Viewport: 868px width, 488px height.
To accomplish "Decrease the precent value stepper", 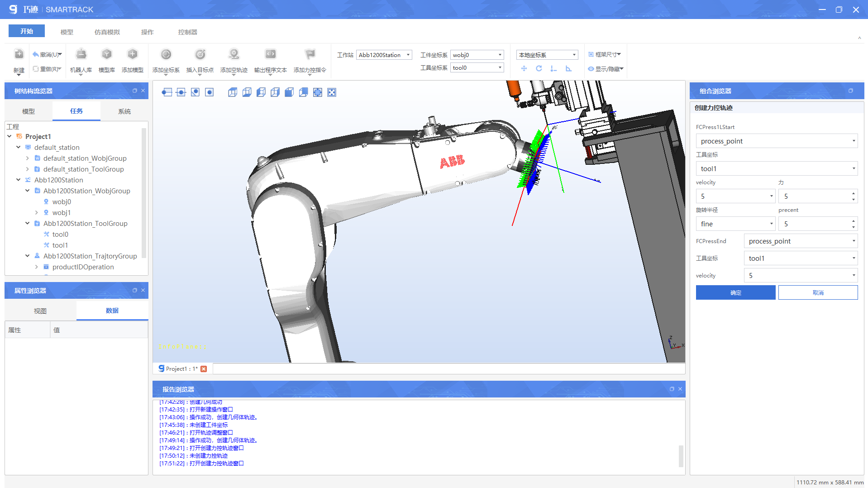I will [854, 227].
